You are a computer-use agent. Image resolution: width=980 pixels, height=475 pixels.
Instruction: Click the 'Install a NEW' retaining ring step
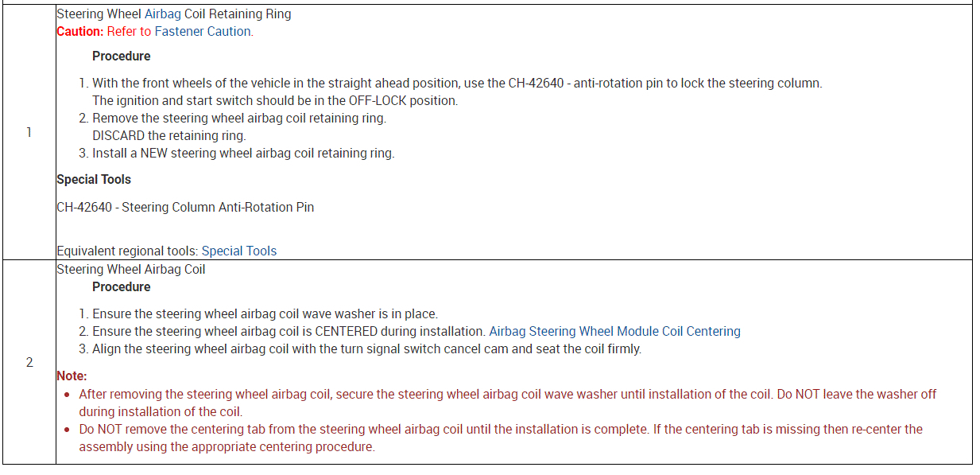242,153
